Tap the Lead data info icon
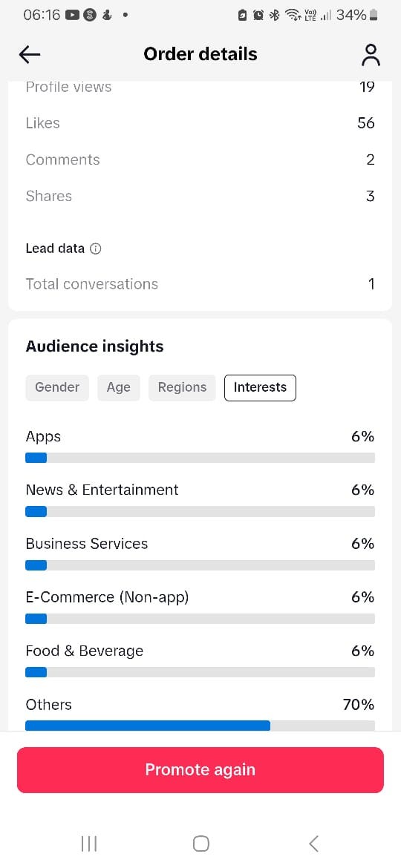Viewport: 401px width, 868px height. [96, 249]
